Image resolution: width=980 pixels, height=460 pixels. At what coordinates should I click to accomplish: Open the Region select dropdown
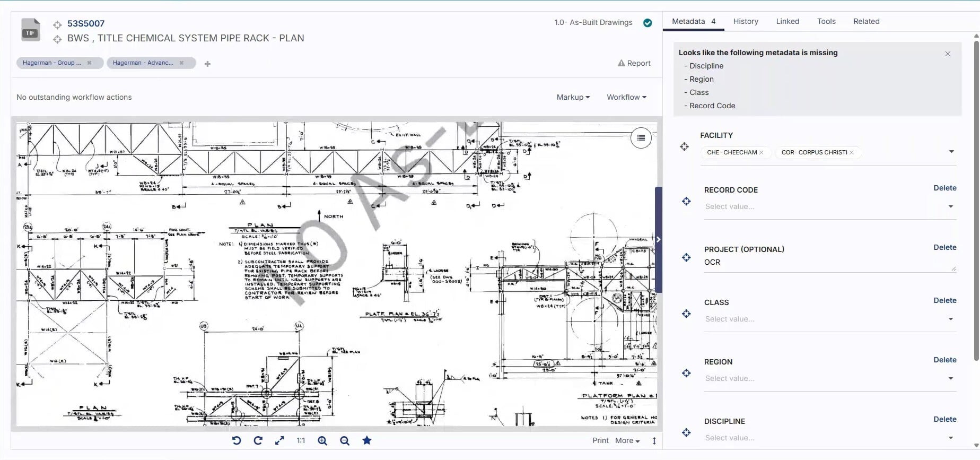[830, 378]
